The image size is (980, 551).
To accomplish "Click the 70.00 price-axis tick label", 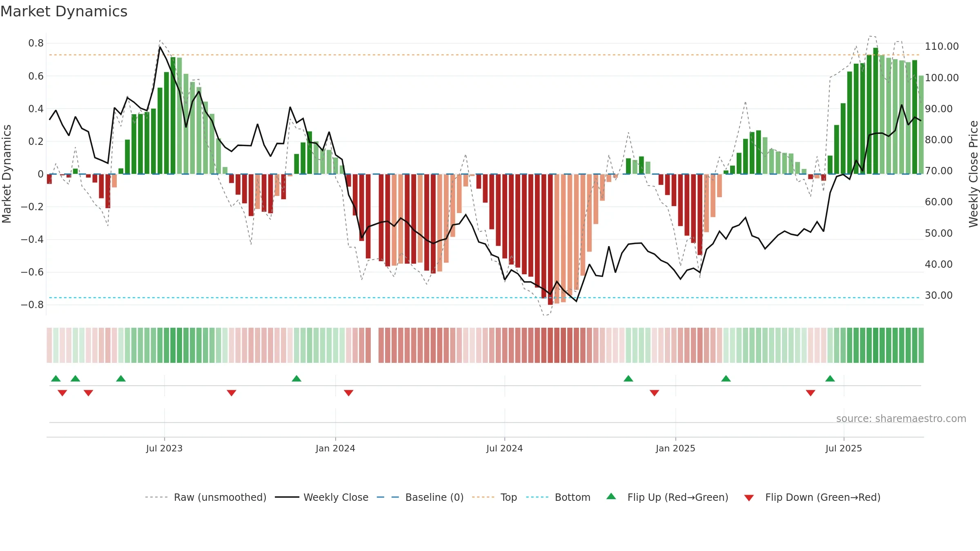I will click(939, 171).
